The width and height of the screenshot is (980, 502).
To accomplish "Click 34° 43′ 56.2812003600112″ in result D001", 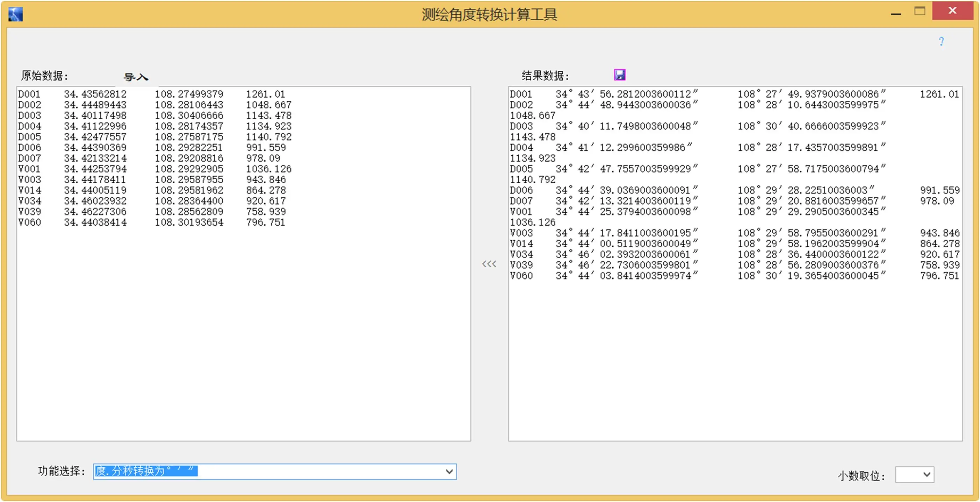I will (x=627, y=94).
